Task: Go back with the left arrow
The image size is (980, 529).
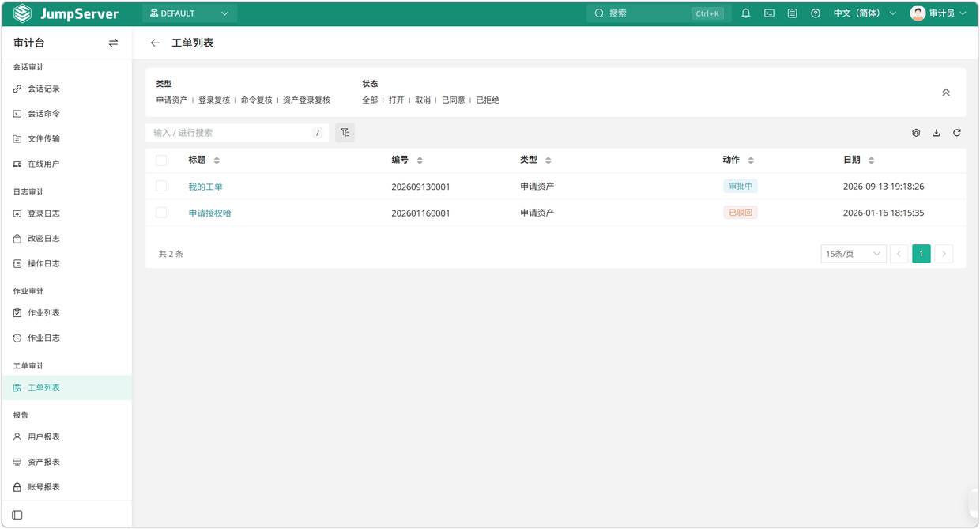Action: point(155,43)
